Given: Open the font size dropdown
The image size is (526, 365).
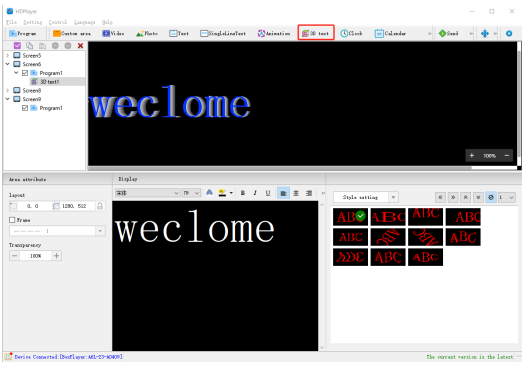Looking at the screenshot, I should 197,193.
